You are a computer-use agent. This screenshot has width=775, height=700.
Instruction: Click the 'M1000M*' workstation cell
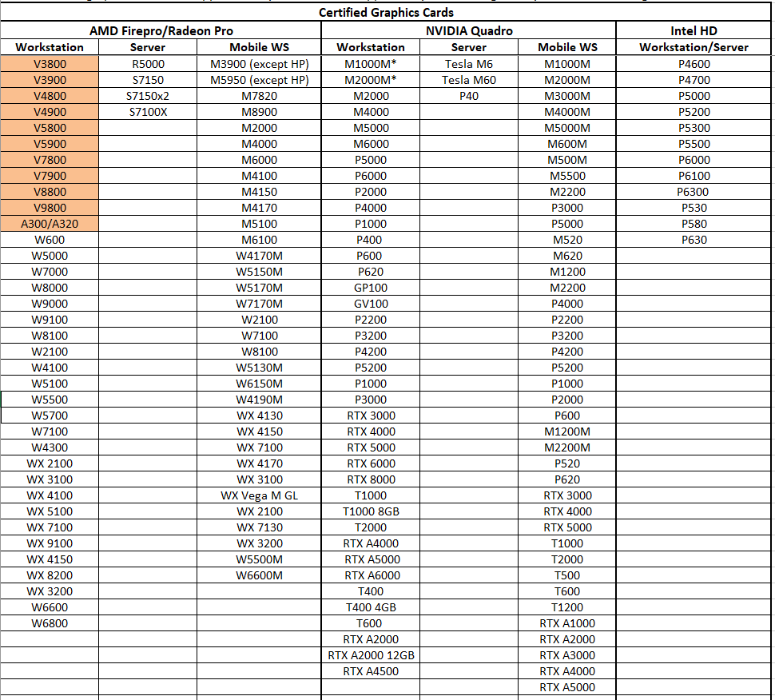pyautogui.click(x=371, y=64)
